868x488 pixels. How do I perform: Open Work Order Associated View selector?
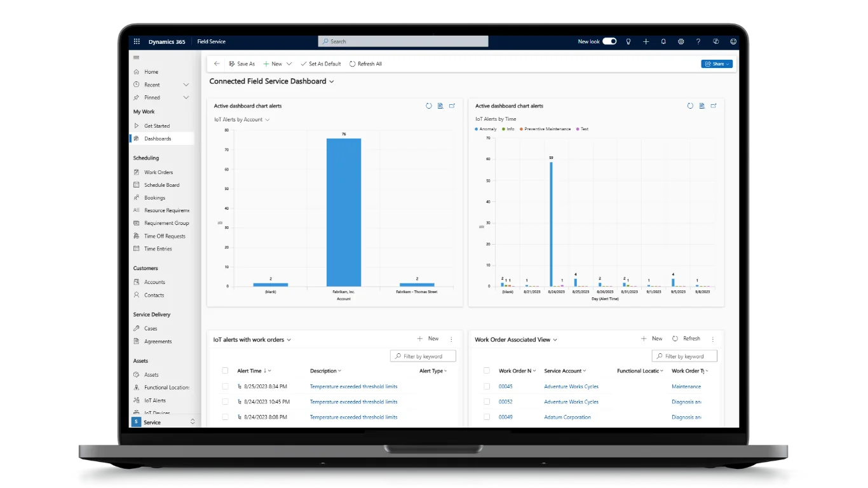[x=515, y=340]
